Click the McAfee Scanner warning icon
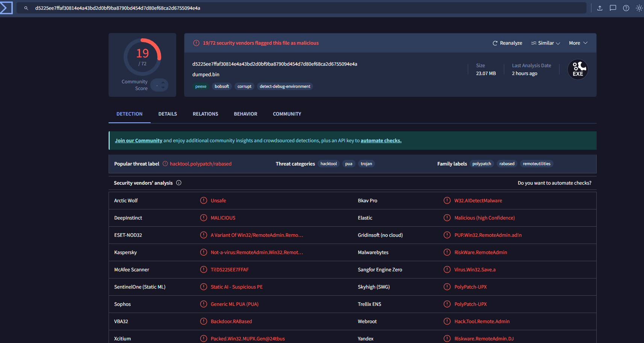The image size is (644, 343). click(204, 269)
